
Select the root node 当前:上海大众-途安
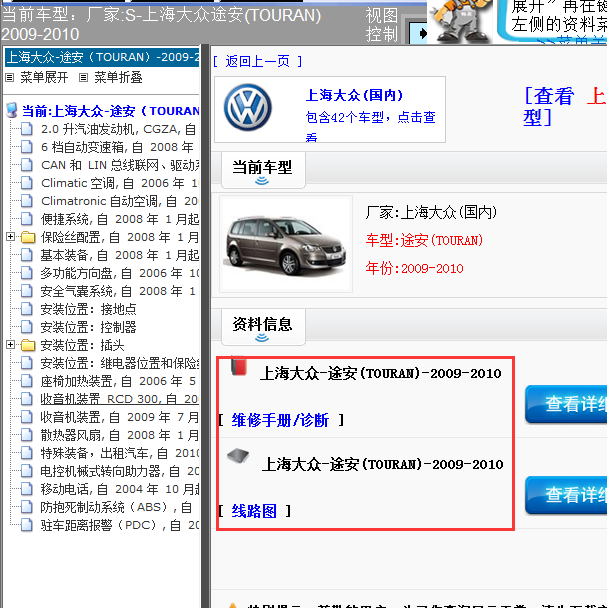click(x=110, y=111)
